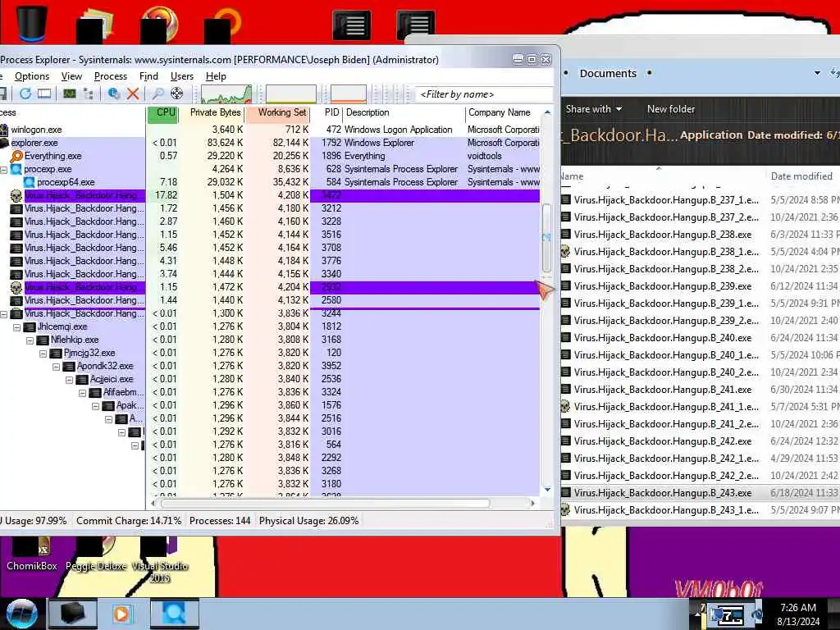Viewport: 840px width, 630px height.
Task: Click the Refresh Now toolbar icon
Action: (x=25, y=94)
